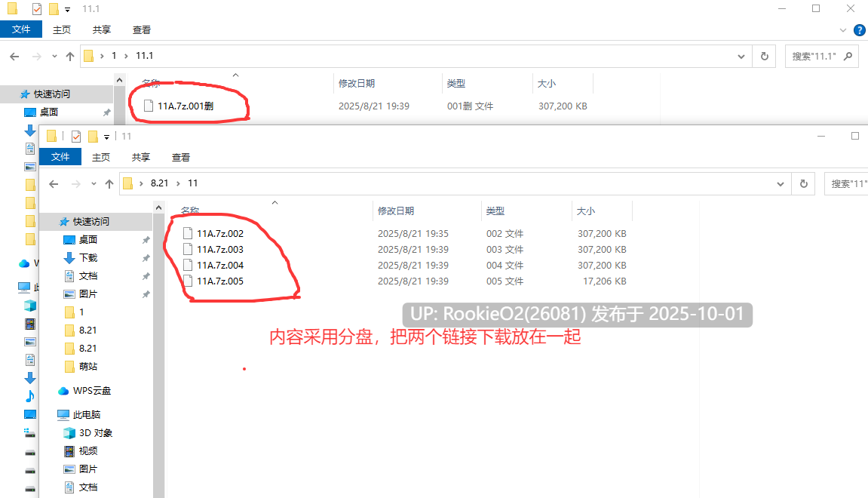Expand address history dropdown in 11 window
The width and height of the screenshot is (868, 498).
click(781, 184)
